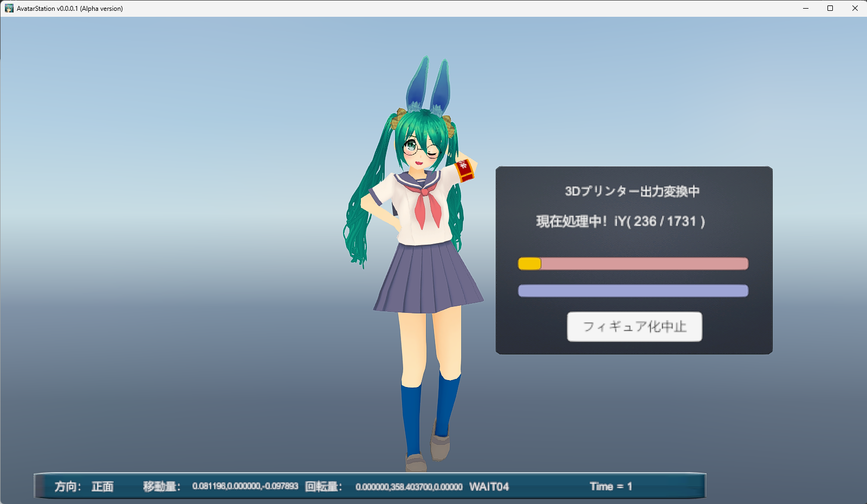Click the Time = 1 indicator
Viewport: 867px width, 504px height.
[x=611, y=486]
